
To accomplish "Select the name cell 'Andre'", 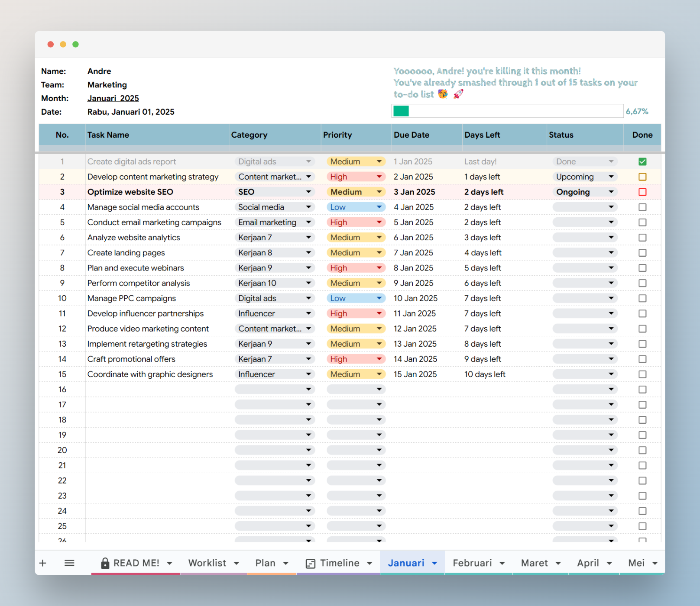I will click(x=99, y=71).
